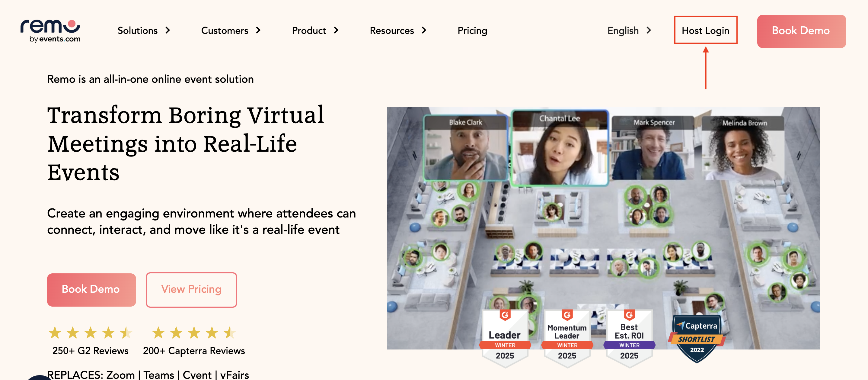The width and height of the screenshot is (868, 380).
Task: Click the G2 Reviews star rating
Action: [x=90, y=333]
